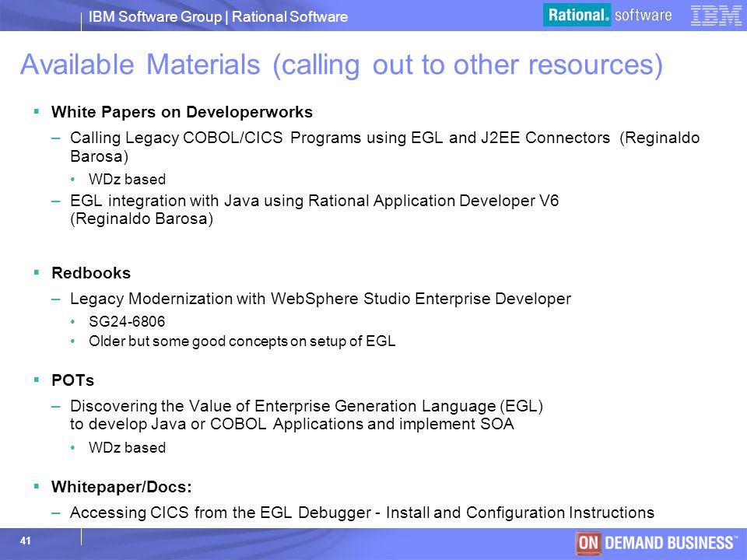Click 'Older but some good concepts' bullet

(242, 341)
